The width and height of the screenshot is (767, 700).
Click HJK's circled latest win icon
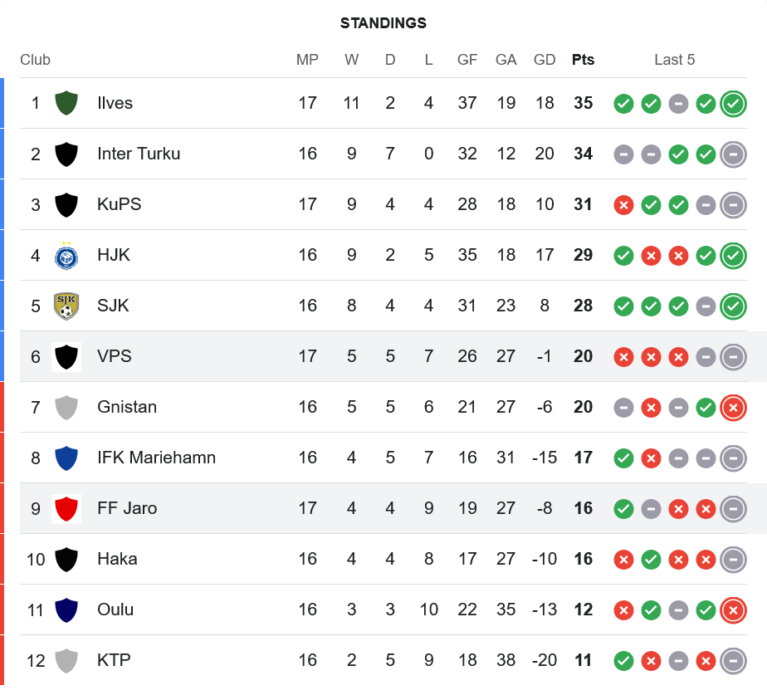(x=733, y=256)
